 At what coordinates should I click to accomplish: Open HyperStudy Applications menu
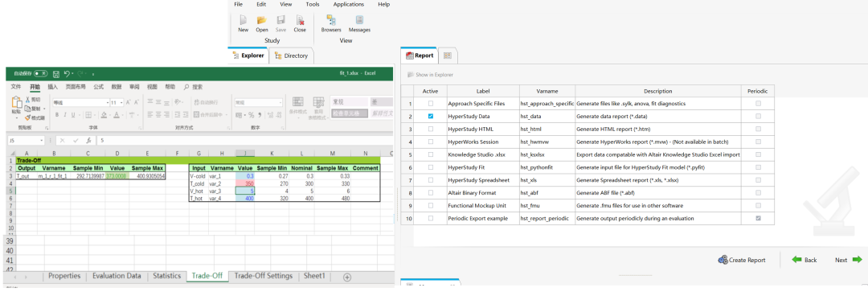349,4
